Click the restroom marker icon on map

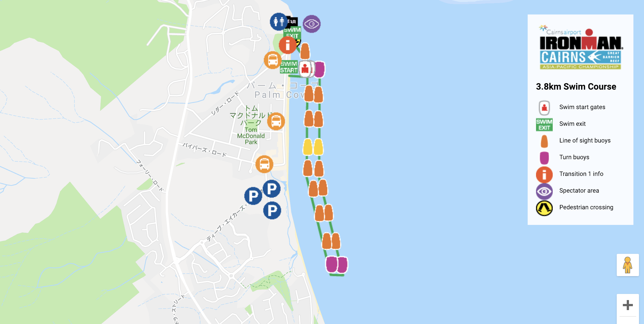[279, 21]
